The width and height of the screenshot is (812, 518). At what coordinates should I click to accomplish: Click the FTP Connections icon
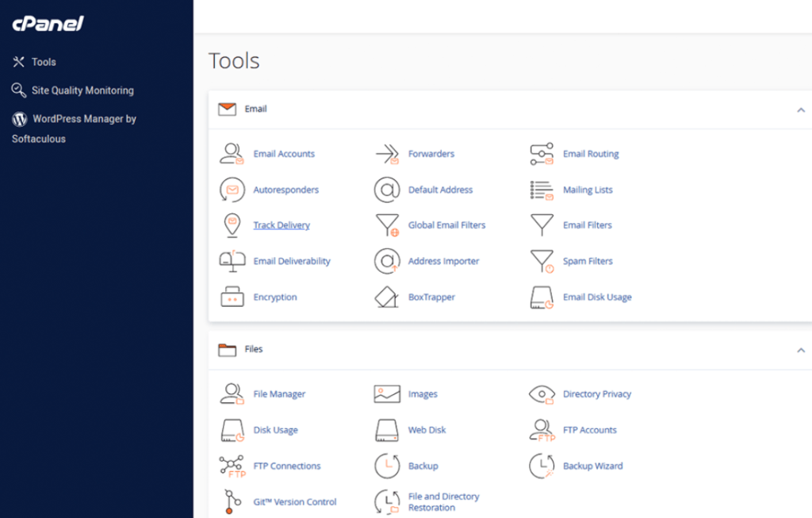(x=232, y=466)
